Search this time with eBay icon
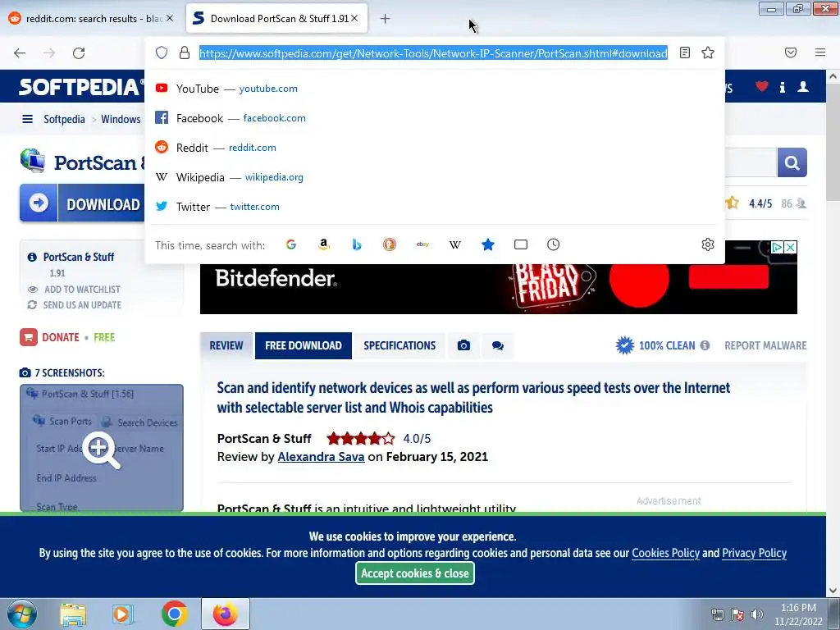This screenshot has width=840, height=630. pos(422,244)
